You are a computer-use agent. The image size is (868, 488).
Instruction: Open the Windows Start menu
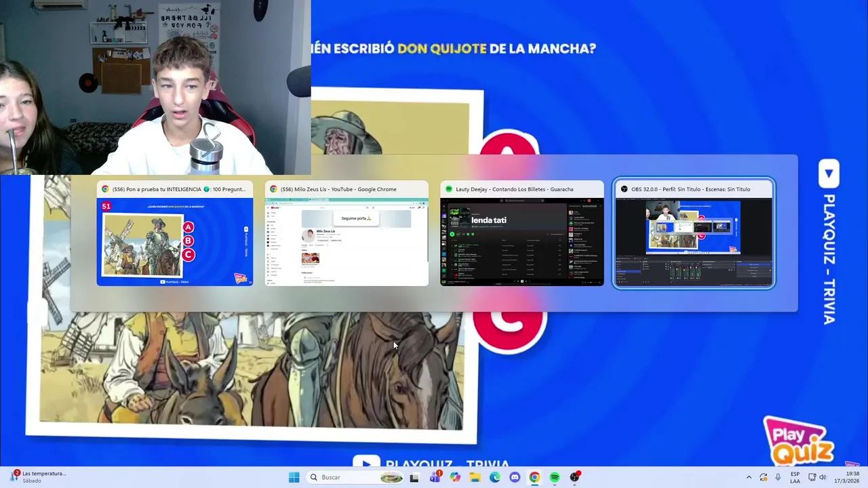294,477
